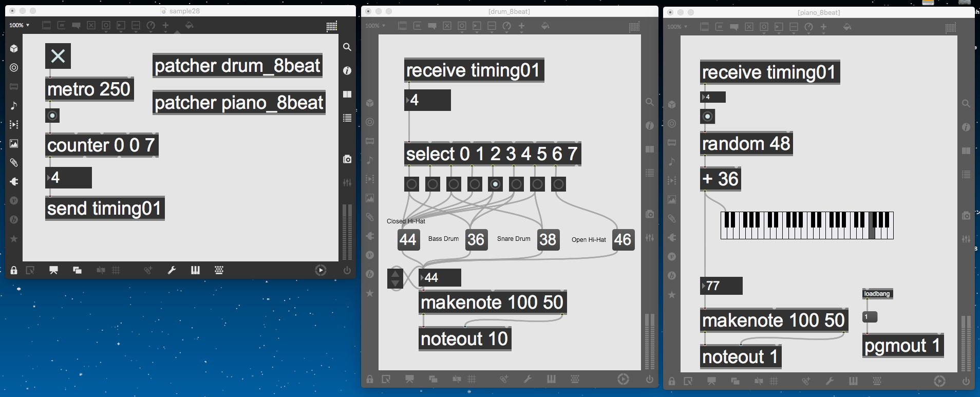
Task: Click the music note Audio icon in sample28
Action: coord(14,105)
